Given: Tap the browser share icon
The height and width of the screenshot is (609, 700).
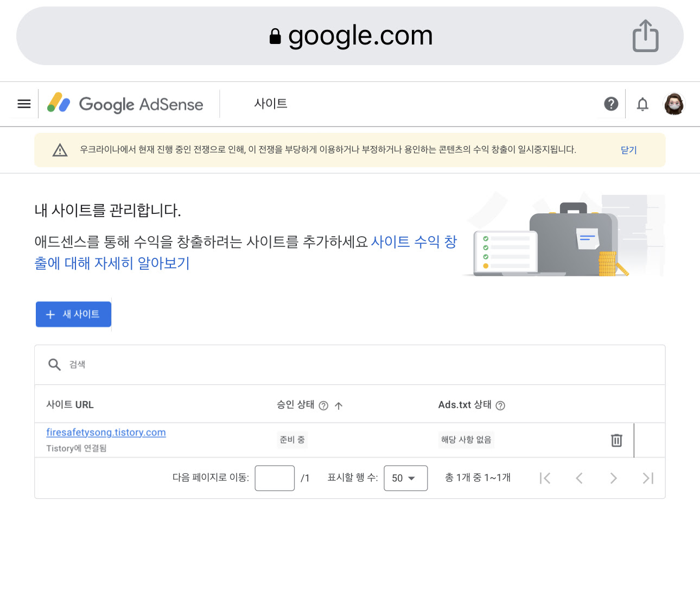Looking at the screenshot, I should [646, 36].
